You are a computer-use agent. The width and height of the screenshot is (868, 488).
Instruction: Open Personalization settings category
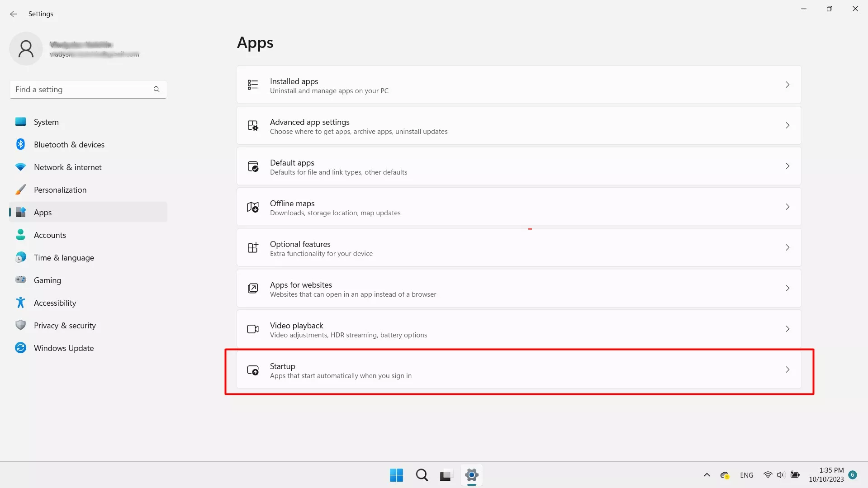pyautogui.click(x=60, y=190)
